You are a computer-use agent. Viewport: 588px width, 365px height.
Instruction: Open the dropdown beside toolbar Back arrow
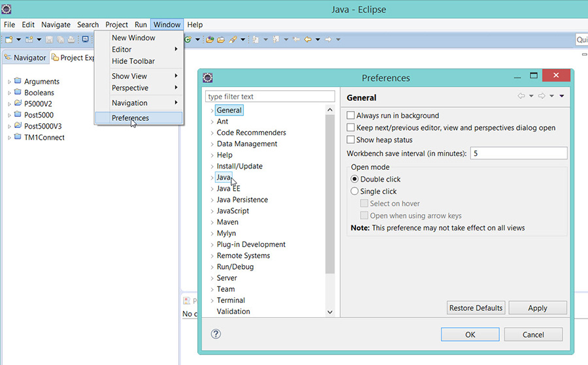318,39
